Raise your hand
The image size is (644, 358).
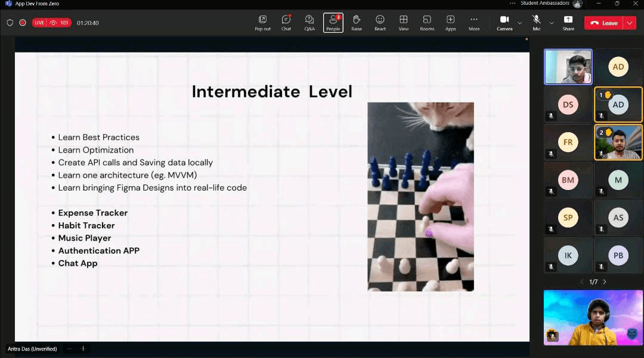pyautogui.click(x=357, y=22)
